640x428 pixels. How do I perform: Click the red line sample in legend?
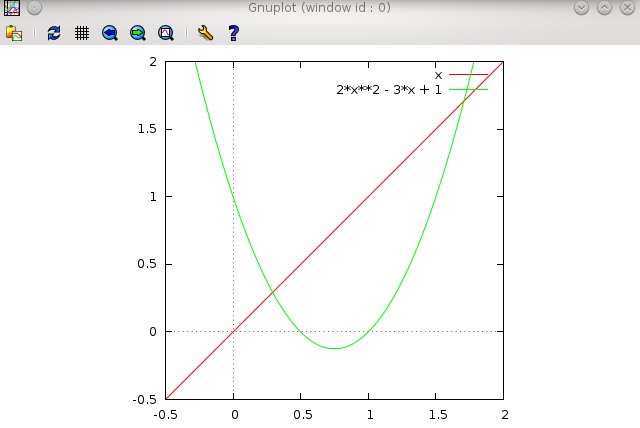point(468,75)
